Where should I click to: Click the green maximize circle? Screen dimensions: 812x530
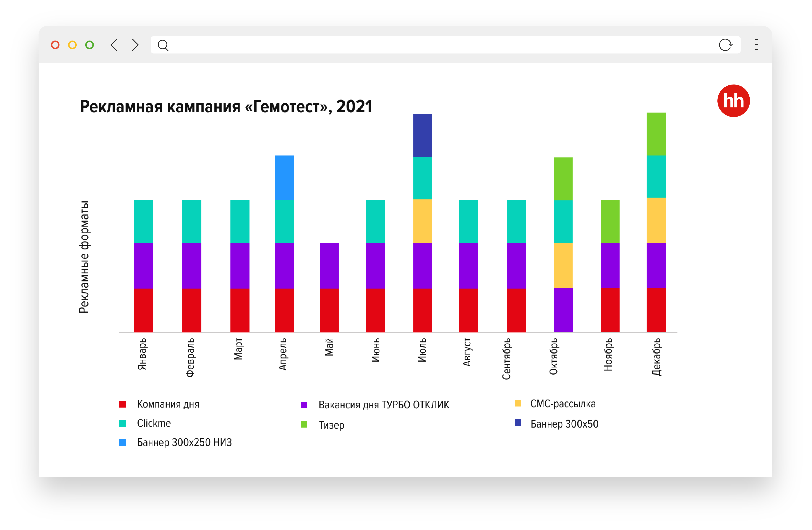point(90,45)
